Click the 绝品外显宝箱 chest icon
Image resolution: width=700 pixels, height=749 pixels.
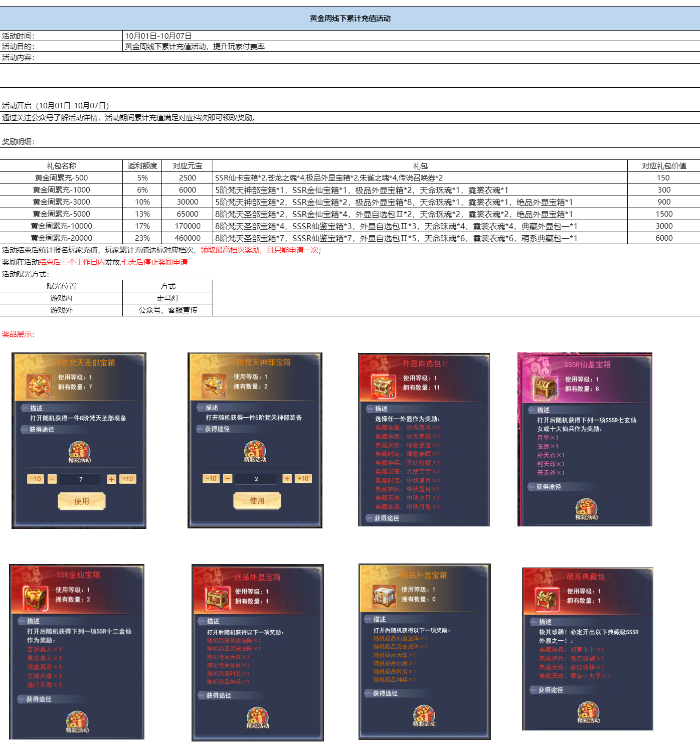click(x=218, y=598)
